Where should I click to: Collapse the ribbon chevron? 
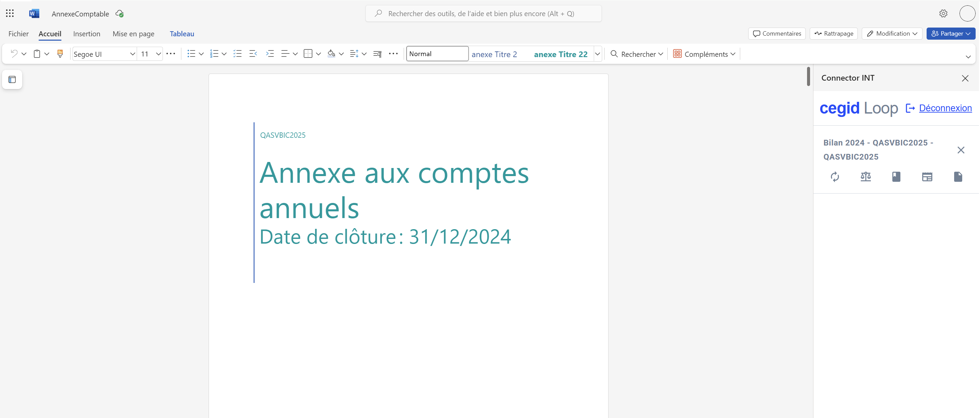click(968, 57)
